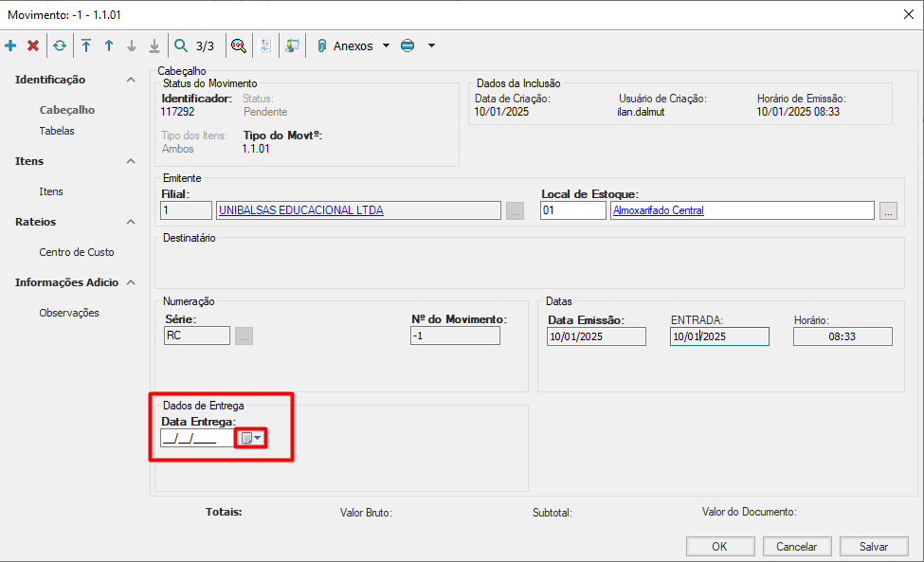Open Observações in the sidebar
Viewport: 924px width, 562px height.
pos(68,313)
